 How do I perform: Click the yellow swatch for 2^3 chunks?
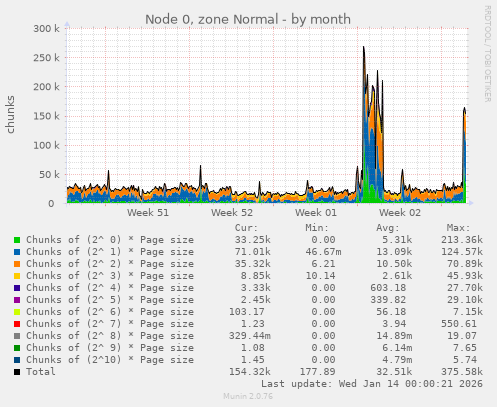click(x=17, y=276)
